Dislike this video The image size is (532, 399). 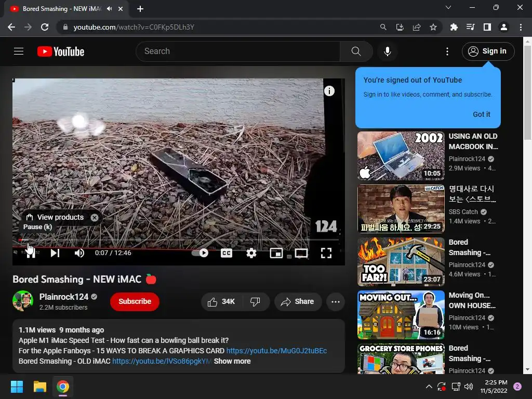255,302
